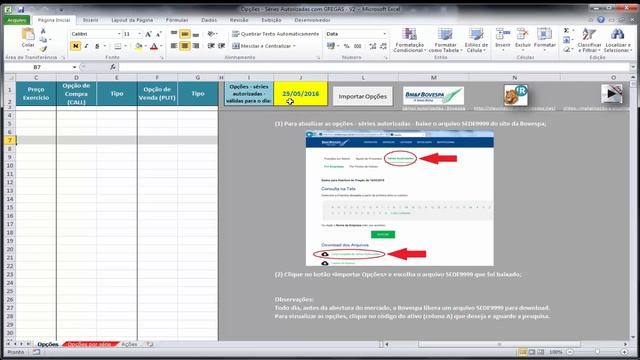640x360 pixels.
Task: Switch to the red Opções por série sheet tab
Action: point(89,344)
